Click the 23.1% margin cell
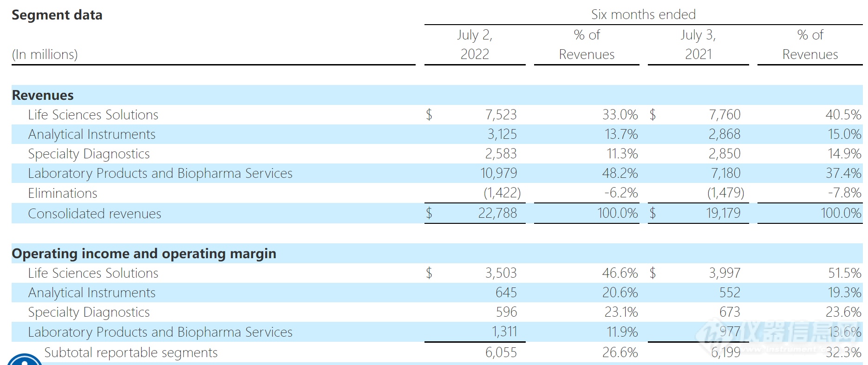Image resolution: width=868 pixels, height=365 pixels. (621, 312)
